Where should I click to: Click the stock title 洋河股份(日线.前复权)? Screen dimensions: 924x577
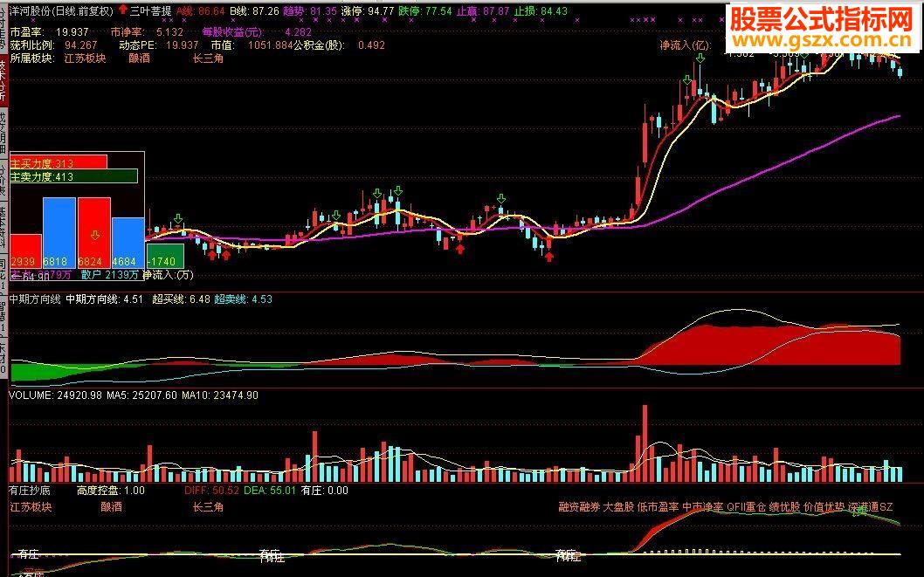[x=61, y=10]
